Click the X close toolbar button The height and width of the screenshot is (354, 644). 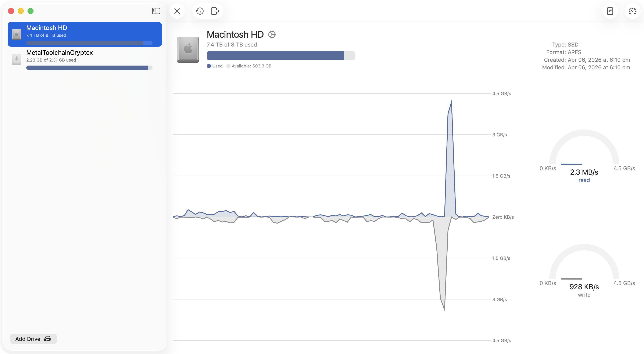177,11
